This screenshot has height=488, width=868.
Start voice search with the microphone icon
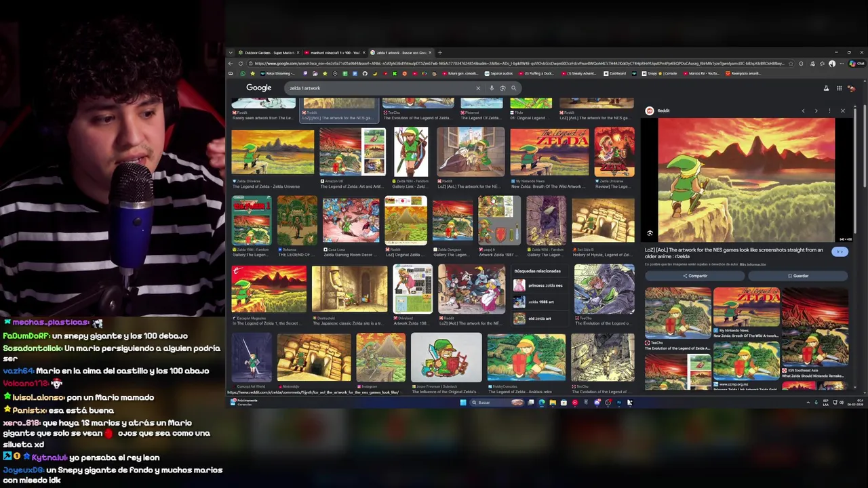(x=492, y=88)
